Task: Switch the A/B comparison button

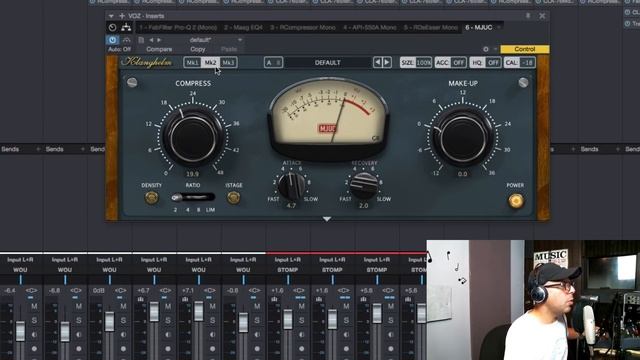Action: [x=273, y=62]
